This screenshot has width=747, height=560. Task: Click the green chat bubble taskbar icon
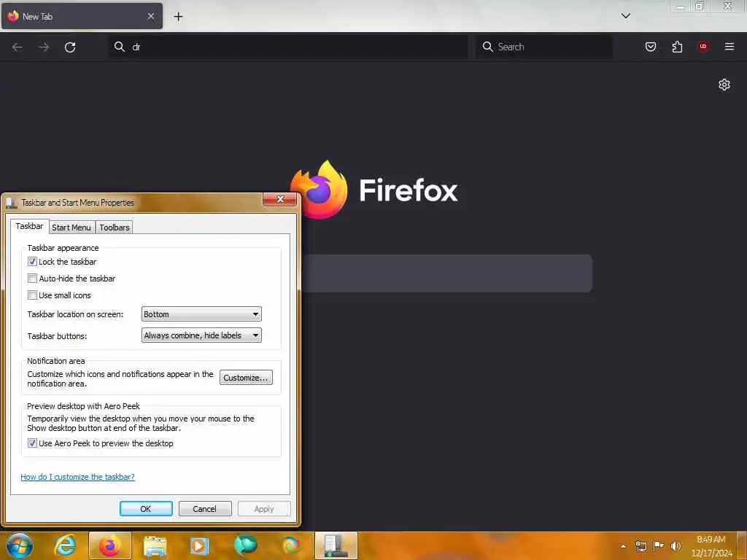click(245, 545)
